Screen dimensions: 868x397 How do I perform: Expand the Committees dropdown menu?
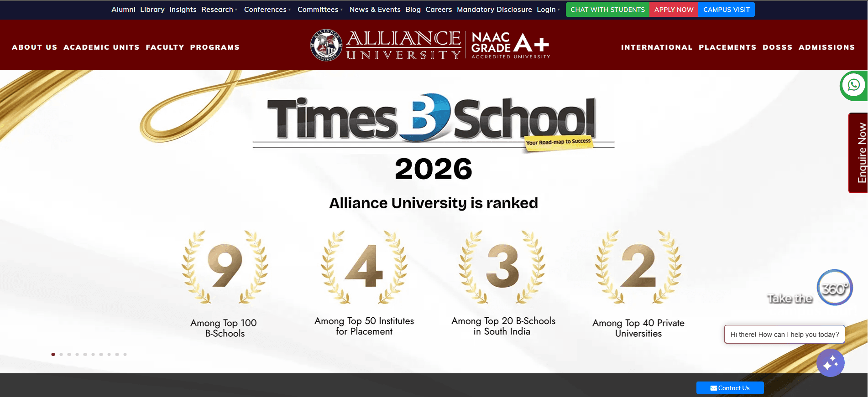tap(320, 10)
